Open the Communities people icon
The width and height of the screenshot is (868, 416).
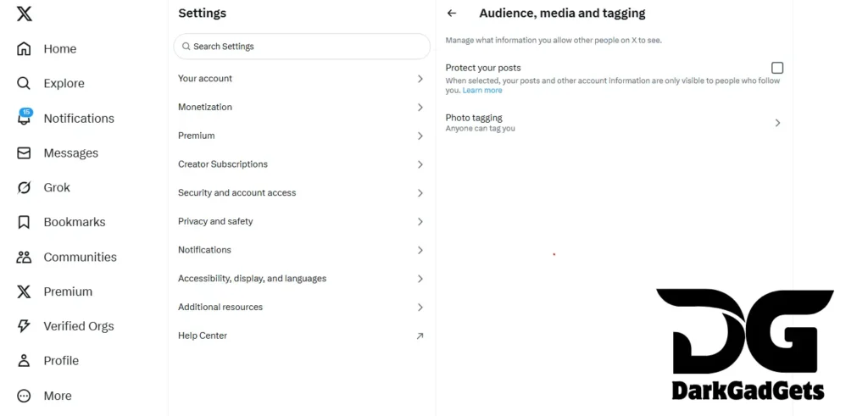coord(24,257)
